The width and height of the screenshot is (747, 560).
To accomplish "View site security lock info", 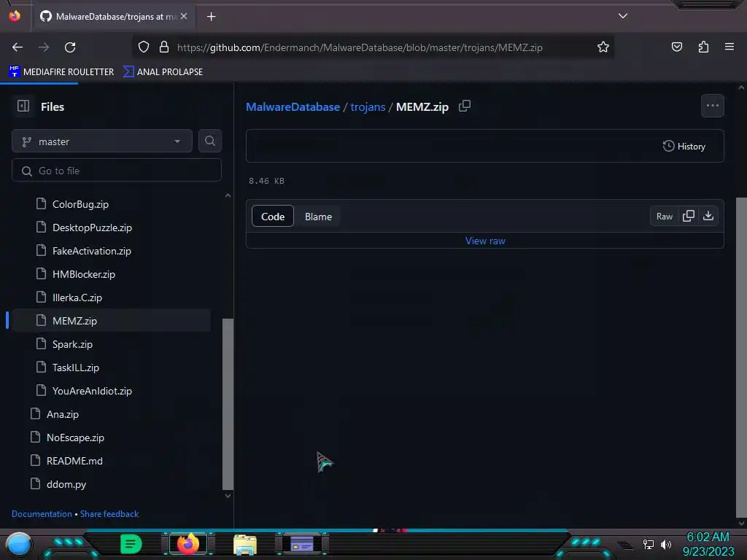I will [x=164, y=47].
